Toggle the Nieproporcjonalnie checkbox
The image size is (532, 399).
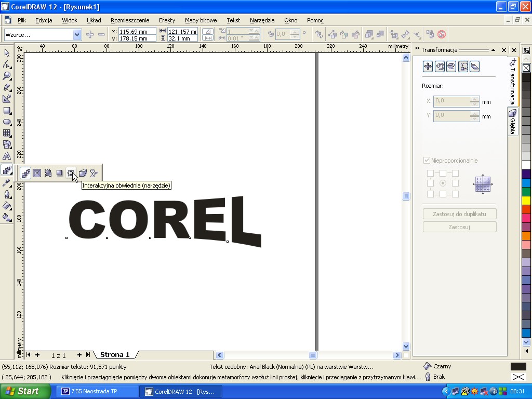(x=427, y=161)
